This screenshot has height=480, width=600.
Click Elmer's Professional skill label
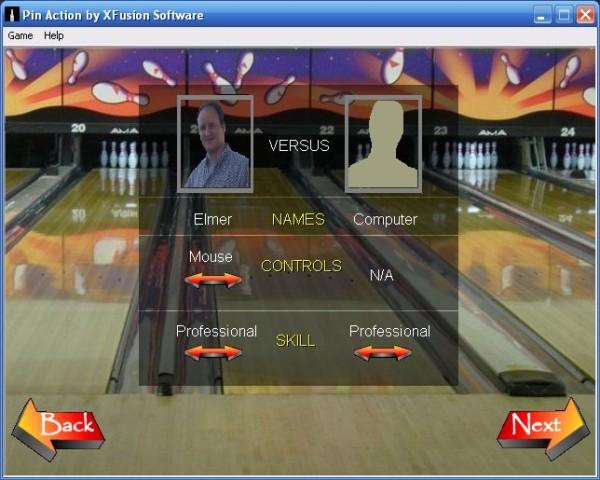216,331
